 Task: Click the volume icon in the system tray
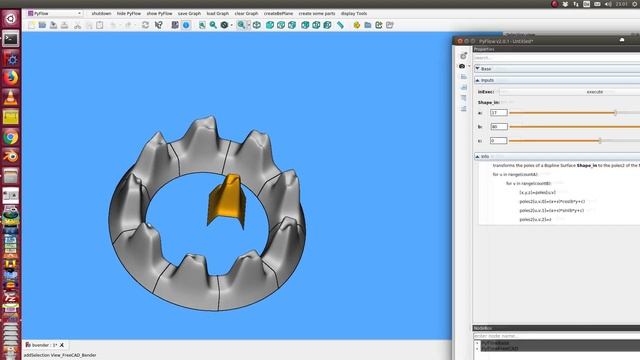pyautogui.click(x=608, y=4)
